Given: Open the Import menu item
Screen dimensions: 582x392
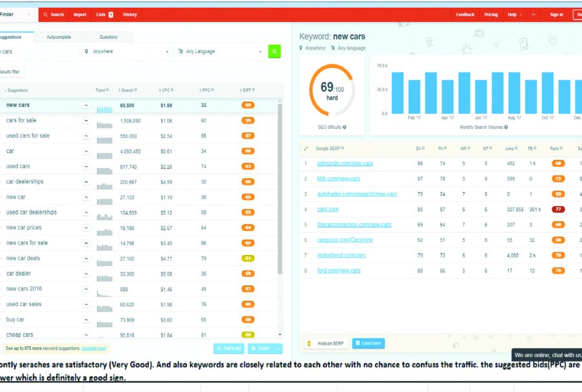Looking at the screenshot, I should coord(80,14).
